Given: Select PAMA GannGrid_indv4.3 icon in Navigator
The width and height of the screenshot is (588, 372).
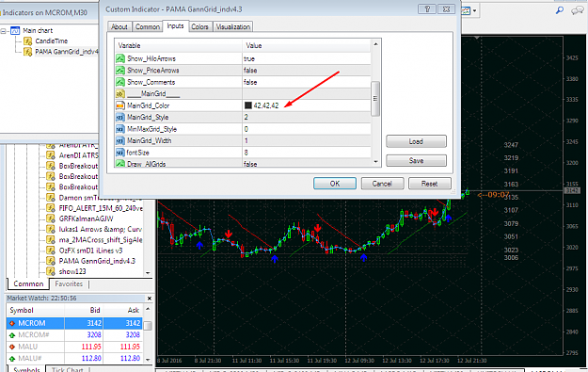Looking at the screenshot, I should [x=51, y=261].
